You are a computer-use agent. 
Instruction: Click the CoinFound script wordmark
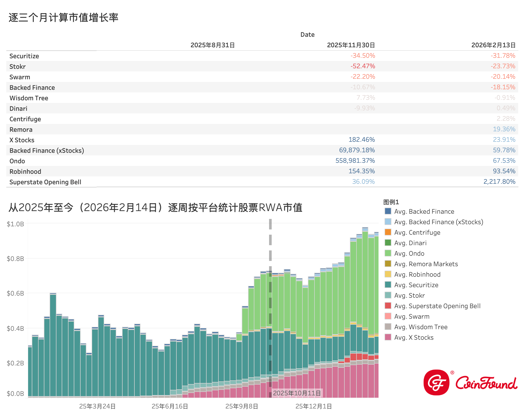coord(486,383)
